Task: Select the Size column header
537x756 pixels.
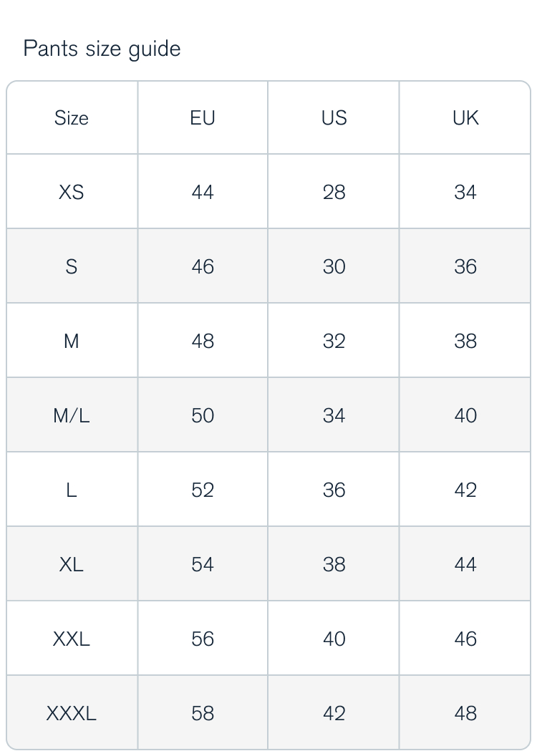Action: (x=72, y=117)
